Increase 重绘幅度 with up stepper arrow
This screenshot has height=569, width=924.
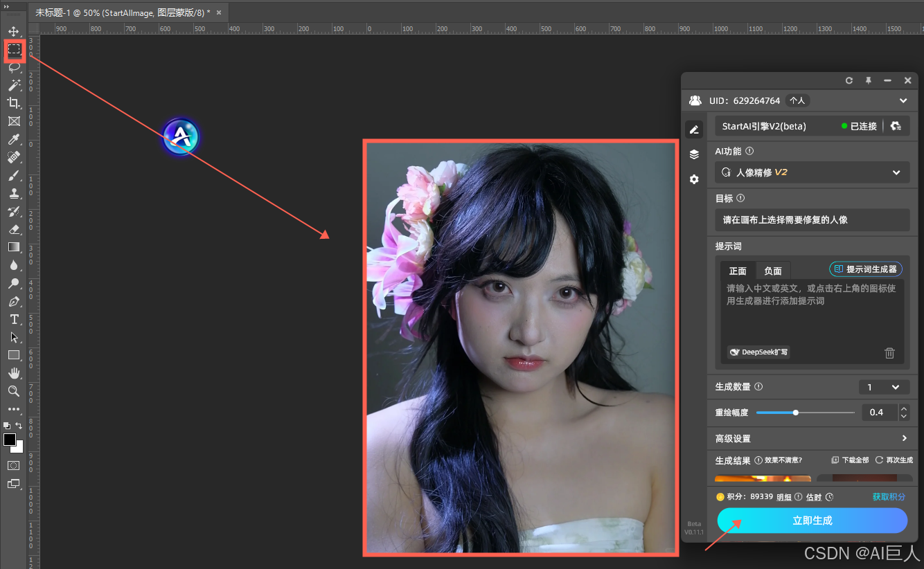pos(904,408)
